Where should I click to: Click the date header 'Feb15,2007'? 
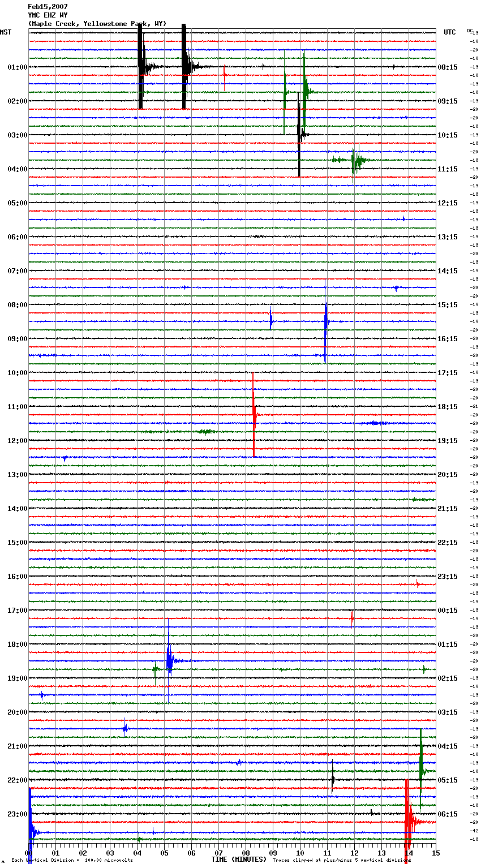point(48,7)
